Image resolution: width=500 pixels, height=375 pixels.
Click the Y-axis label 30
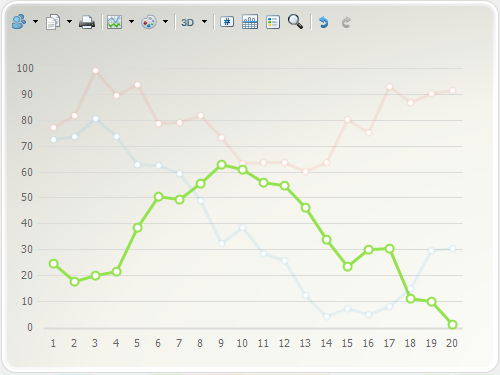27,249
